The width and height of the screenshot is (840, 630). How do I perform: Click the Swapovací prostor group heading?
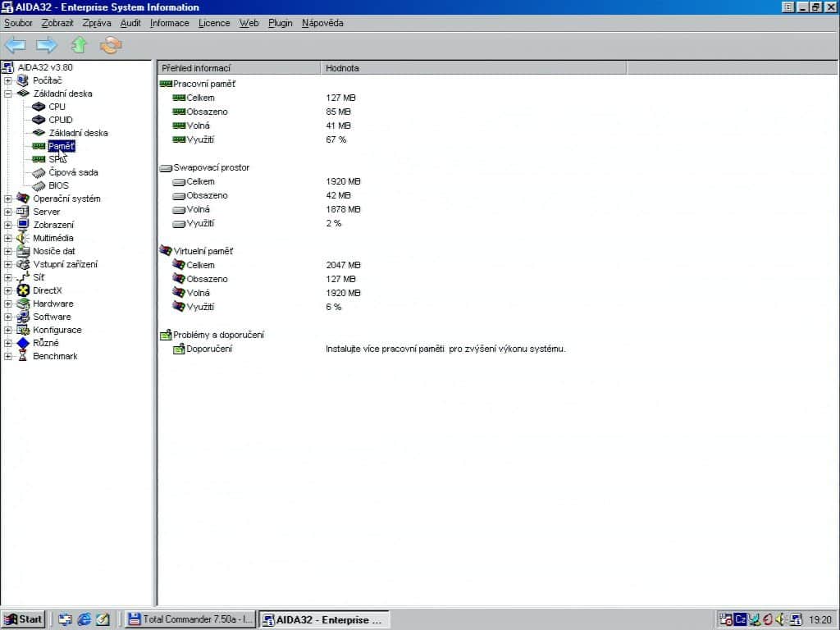pyautogui.click(x=211, y=167)
